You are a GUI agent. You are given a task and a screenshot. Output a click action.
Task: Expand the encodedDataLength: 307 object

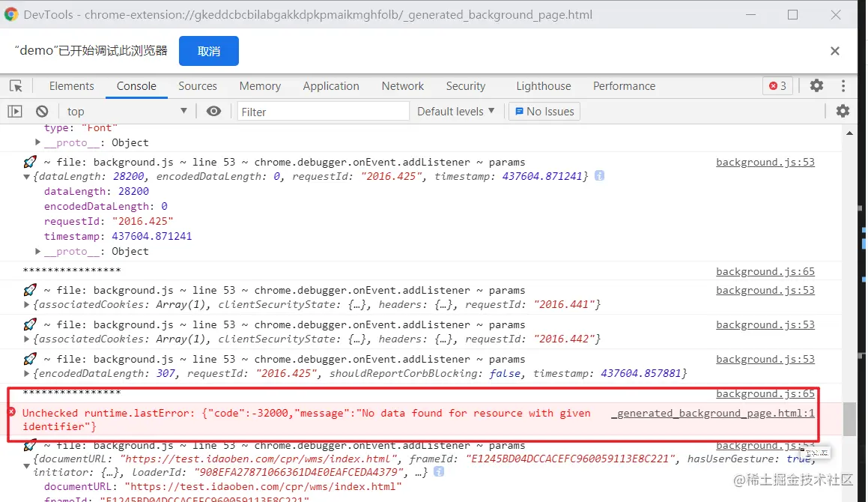pyautogui.click(x=26, y=373)
